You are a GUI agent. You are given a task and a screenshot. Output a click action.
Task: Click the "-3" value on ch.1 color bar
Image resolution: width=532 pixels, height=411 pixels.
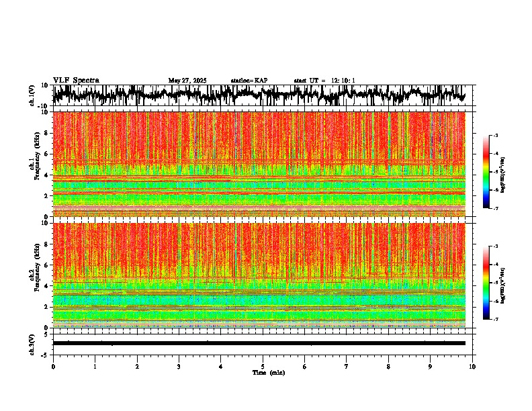click(496, 135)
